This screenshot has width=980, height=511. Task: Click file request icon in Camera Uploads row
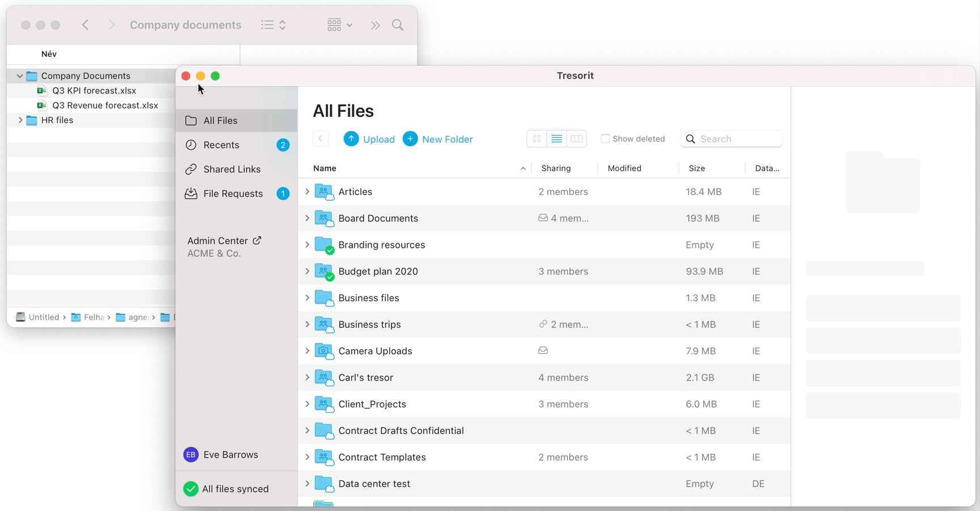coord(543,350)
